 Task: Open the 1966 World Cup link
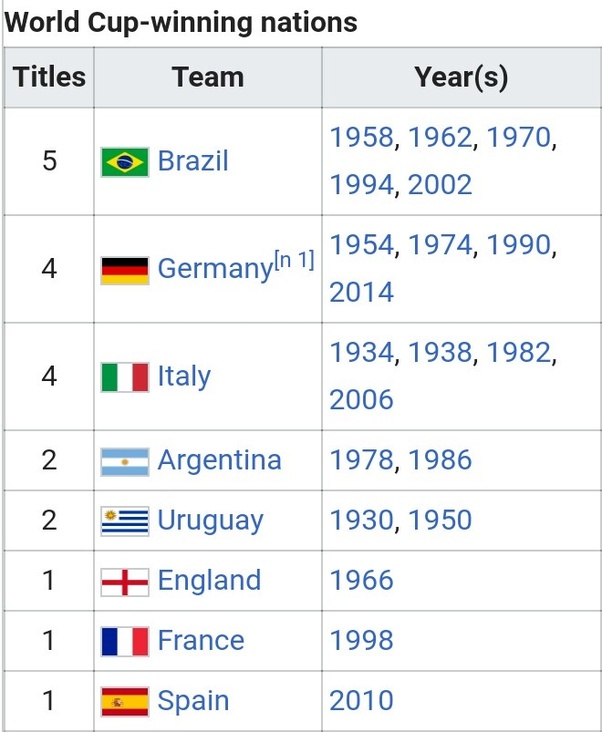click(x=362, y=580)
